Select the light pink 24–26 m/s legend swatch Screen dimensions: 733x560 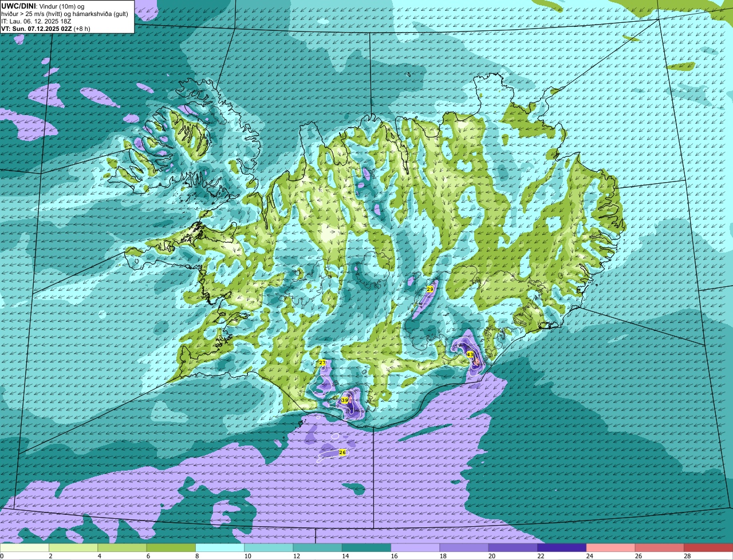coord(611,547)
